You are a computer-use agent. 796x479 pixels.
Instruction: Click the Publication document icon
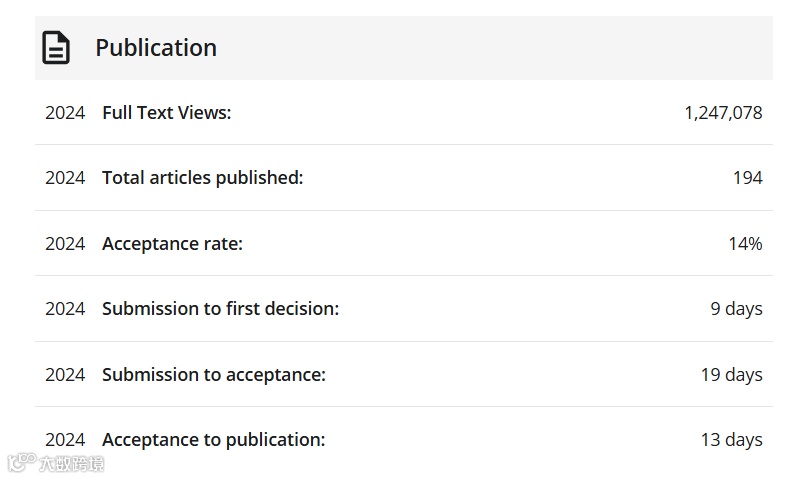click(56, 47)
